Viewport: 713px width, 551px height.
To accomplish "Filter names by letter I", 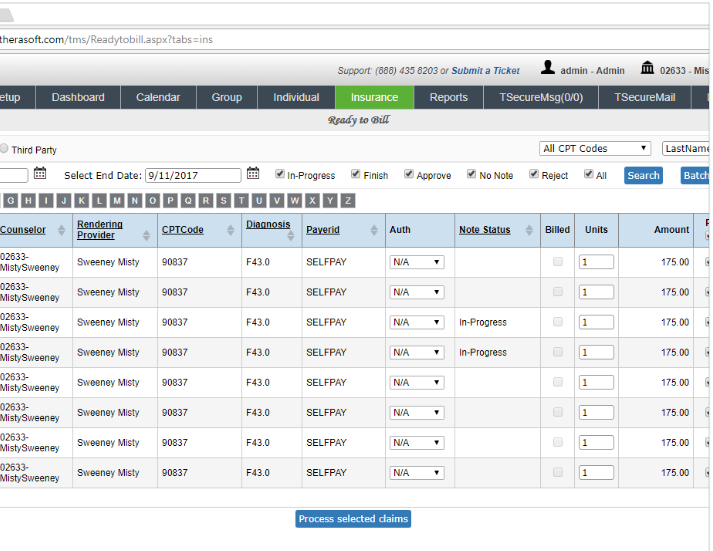I will tap(46, 200).
